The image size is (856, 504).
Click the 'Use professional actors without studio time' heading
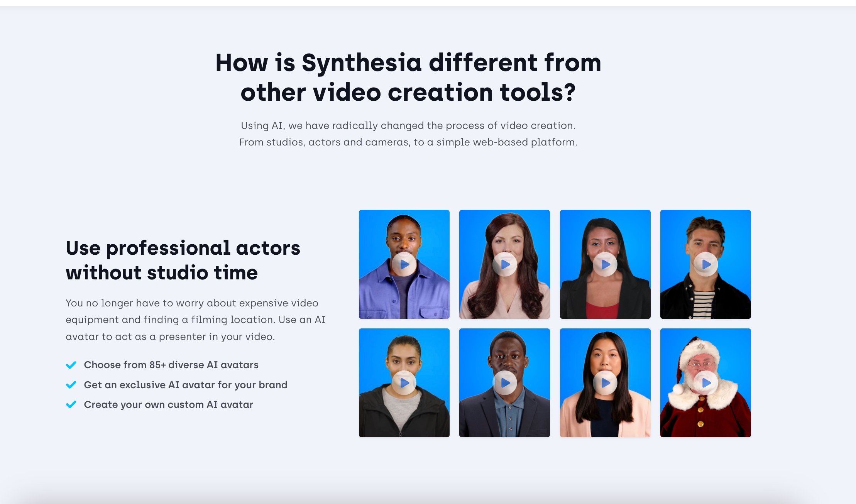click(183, 260)
